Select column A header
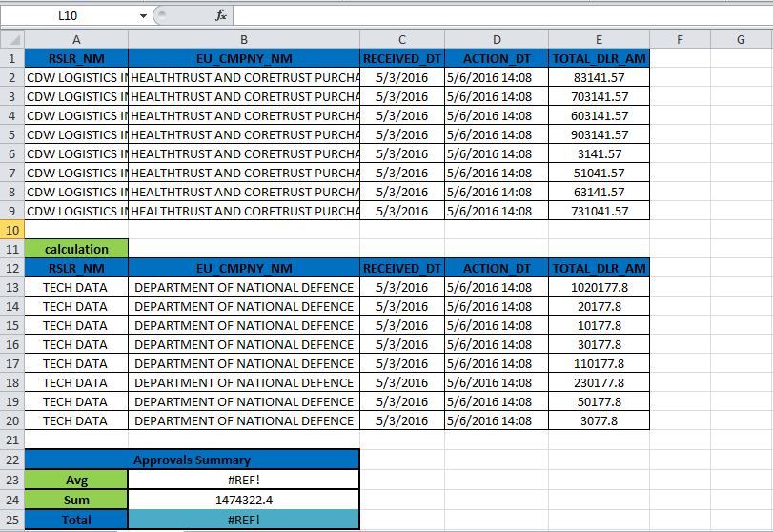 pyautogui.click(x=76, y=39)
